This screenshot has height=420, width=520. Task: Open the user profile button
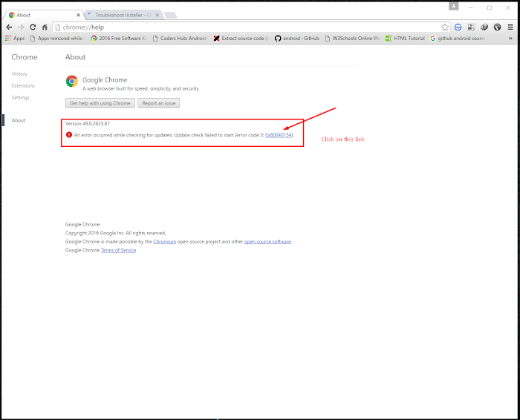tap(453, 6)
